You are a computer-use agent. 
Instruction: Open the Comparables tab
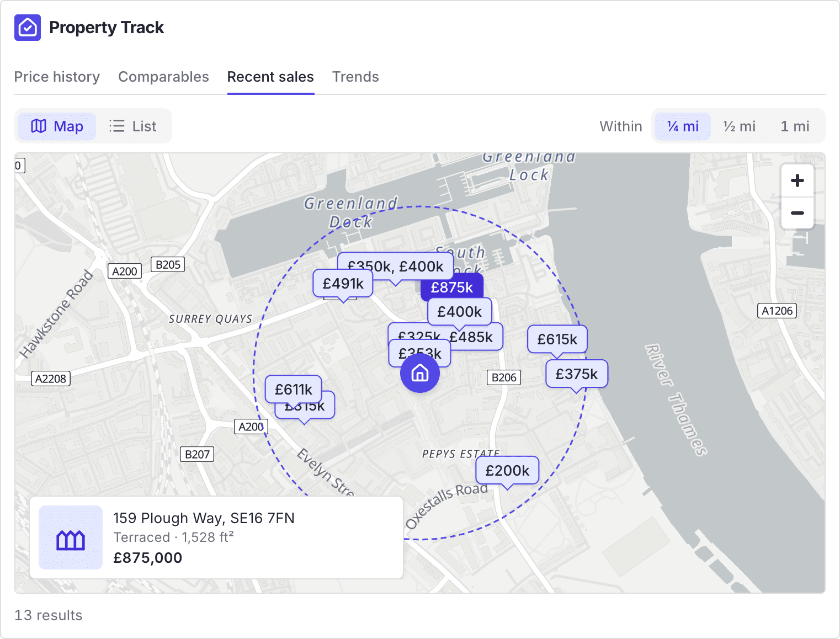[x=164, y=77]
